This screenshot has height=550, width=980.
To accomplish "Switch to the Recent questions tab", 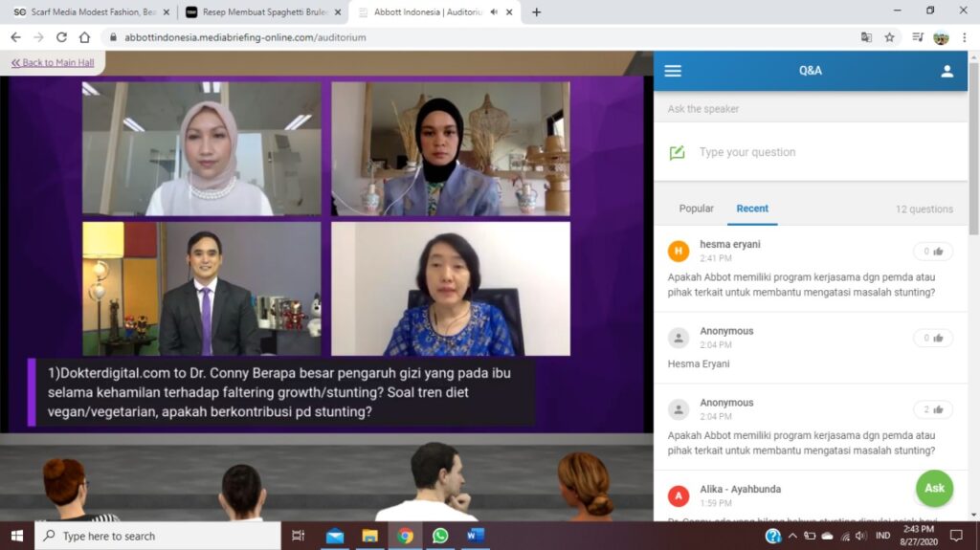I will coord(752,209).
